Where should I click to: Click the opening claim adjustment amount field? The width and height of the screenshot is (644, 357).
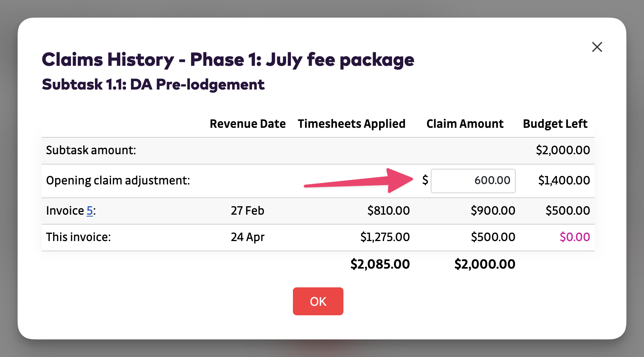coord(473,181)
